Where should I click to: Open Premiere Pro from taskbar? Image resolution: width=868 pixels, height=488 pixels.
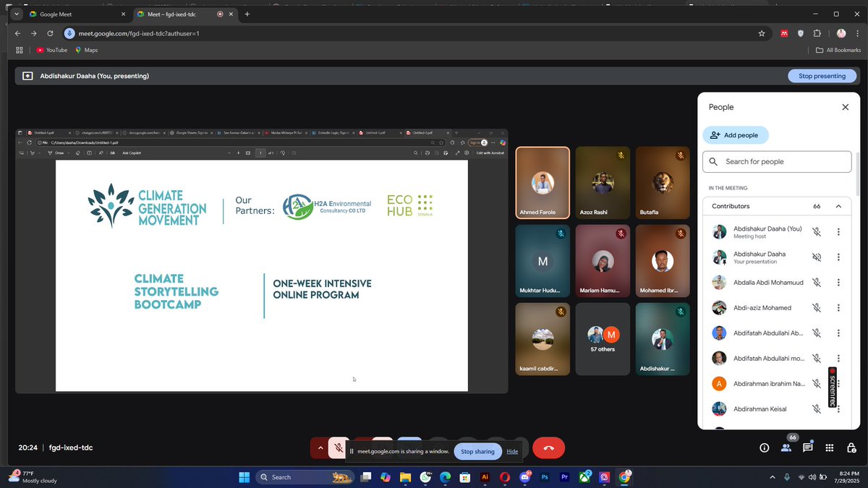565,477
